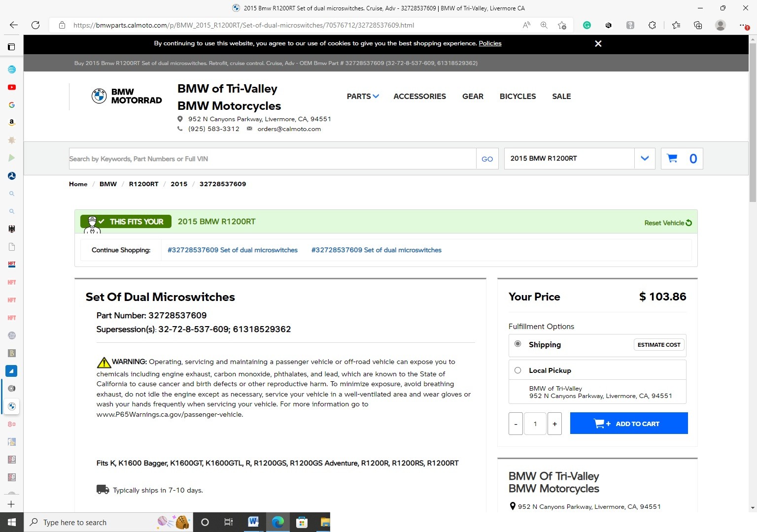Image resolution: width=757 pixels, height=532 pixels.
Task: Click the GO search button
Action: 487,159
